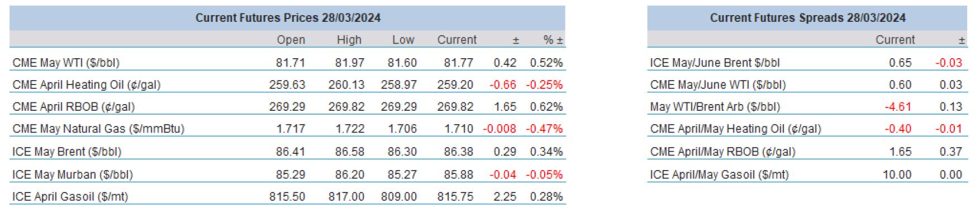Select the CME April Heating Oil row label
The width and height of the screenshot is (980, 216).
click(86, 84)
